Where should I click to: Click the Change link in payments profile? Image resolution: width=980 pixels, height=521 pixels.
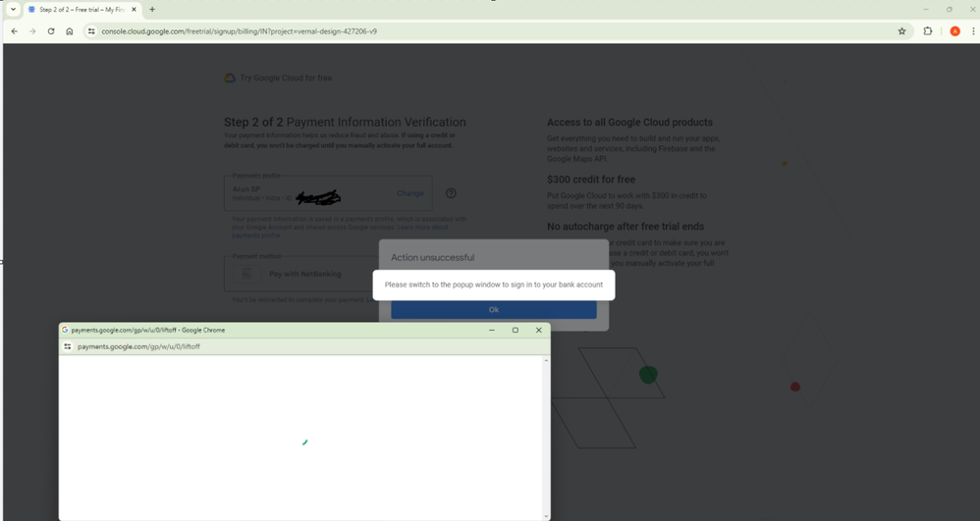click(410, 193)
